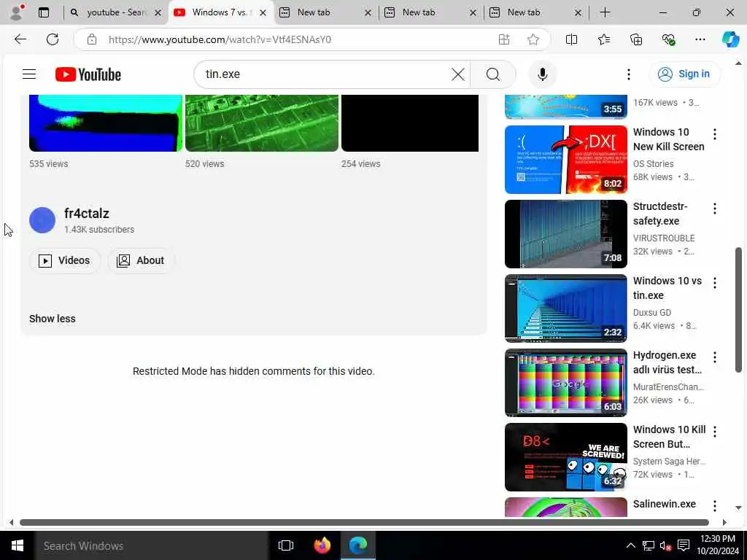The image size is (747, 560).
Task: Open fr4ctalz About button
Action: click(x=141, y=260)
